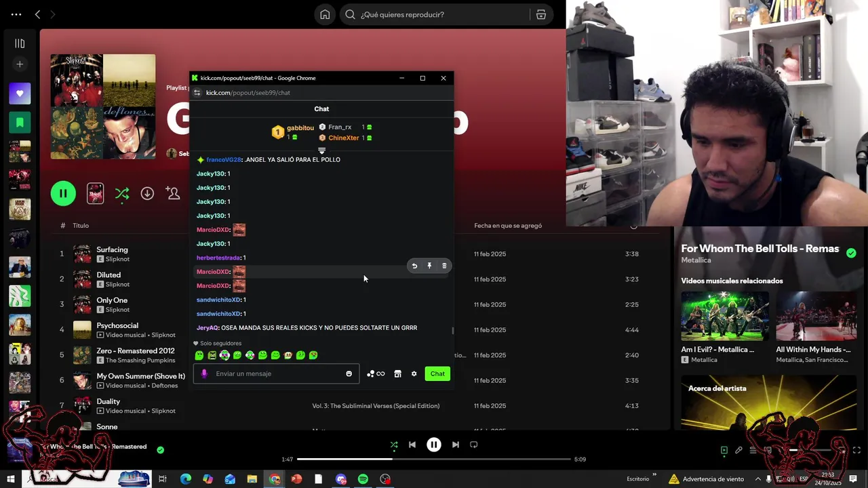Invite collaborators to playlist
Viewport: 868px width, 488px height.
point(173,194)
